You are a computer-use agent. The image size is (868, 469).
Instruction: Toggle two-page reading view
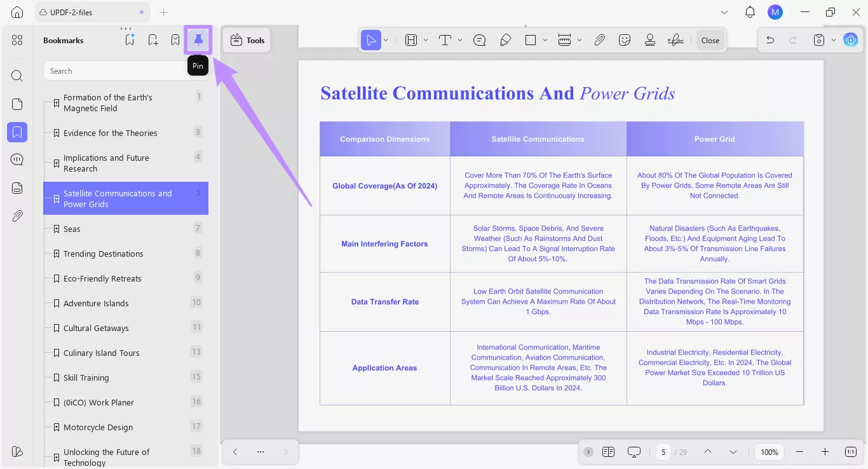click(608, 452)
